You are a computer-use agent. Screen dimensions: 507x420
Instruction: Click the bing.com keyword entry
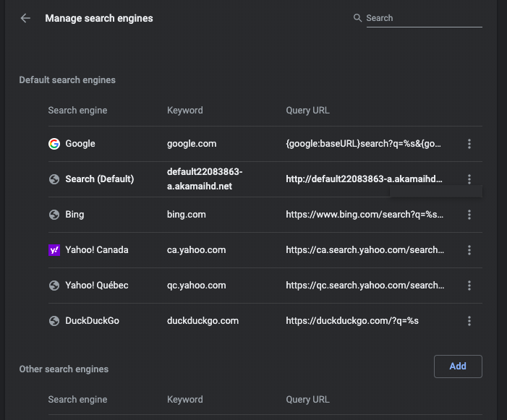tap(187, 215)
